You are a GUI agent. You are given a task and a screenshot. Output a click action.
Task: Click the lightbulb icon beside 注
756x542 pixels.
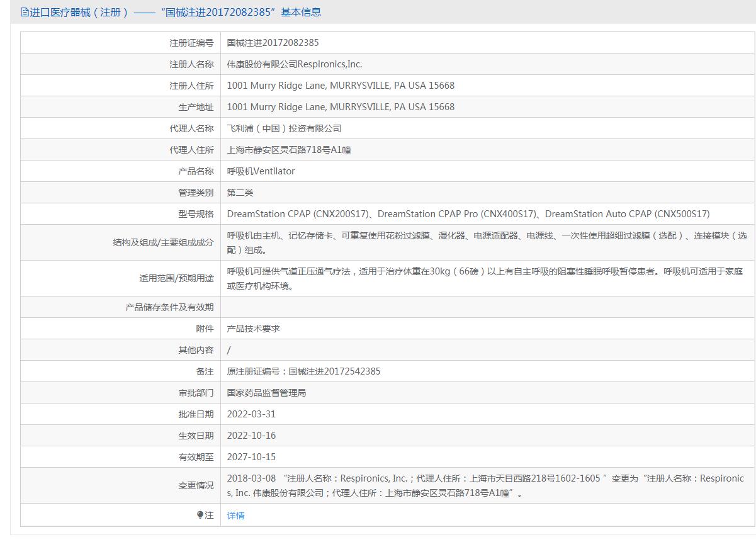coord(200,515)
